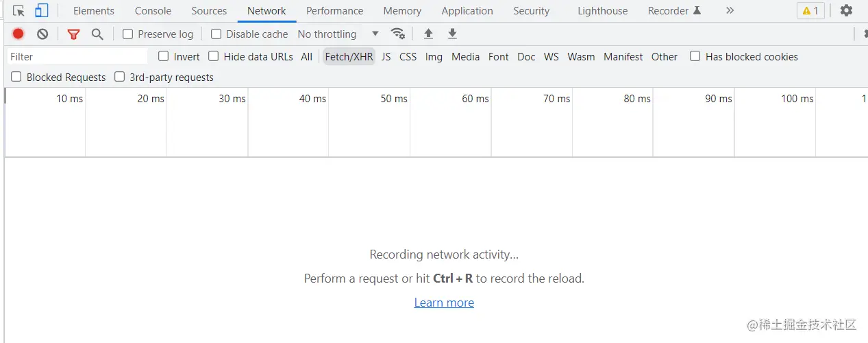Activate the inspect element picker icon
Viewport: 868px width, 343px height.
click(18, 11)
